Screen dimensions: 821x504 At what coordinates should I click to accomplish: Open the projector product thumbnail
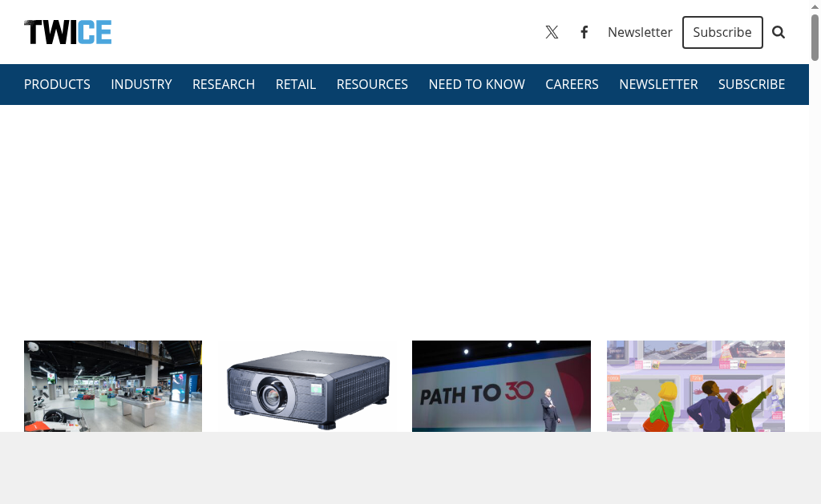coord(307,386)
